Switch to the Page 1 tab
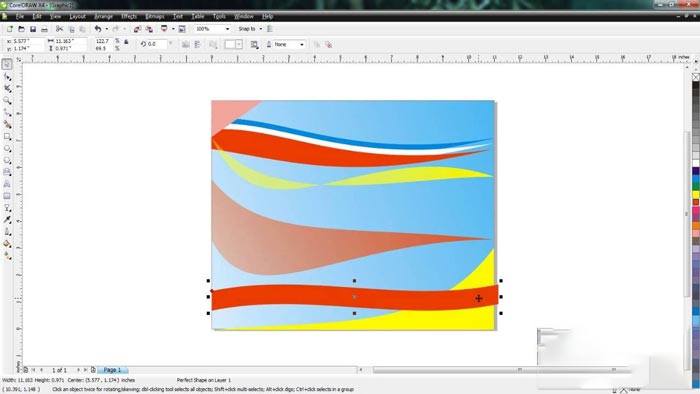The image size is (700, 394). [x=112, y=370]
